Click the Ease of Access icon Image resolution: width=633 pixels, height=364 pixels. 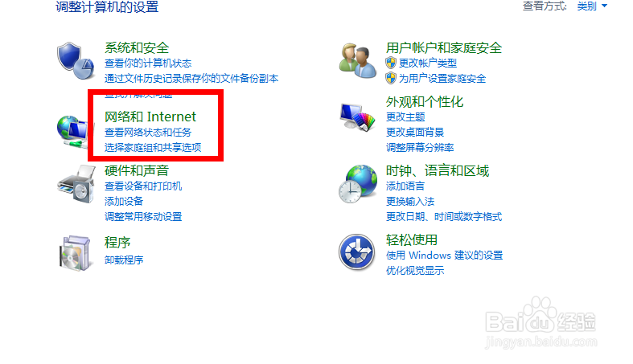coord(356,252)
